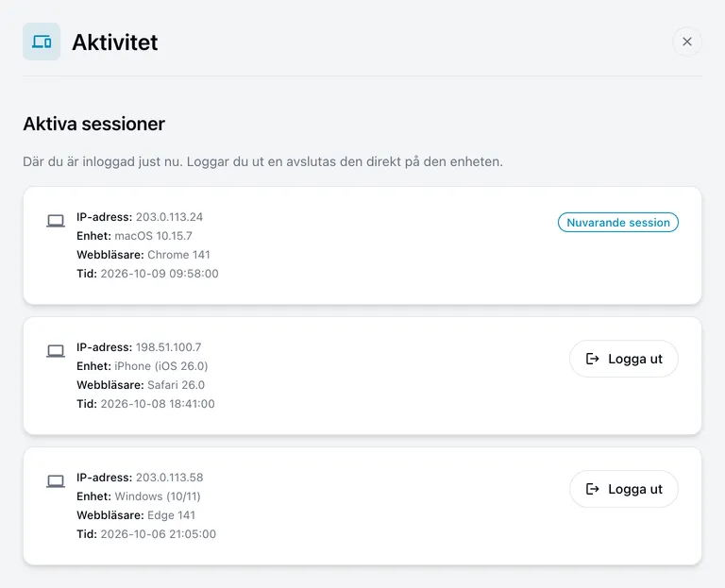
Task: Click device value Windows (10/11)
Action: [x=158, y=496]
